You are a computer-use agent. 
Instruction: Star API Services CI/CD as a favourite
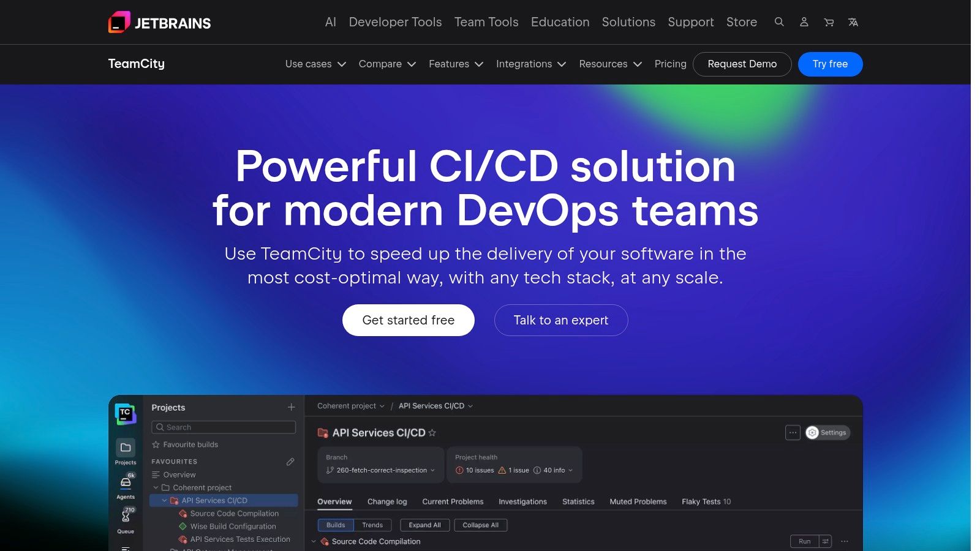(x=432, y=433)
